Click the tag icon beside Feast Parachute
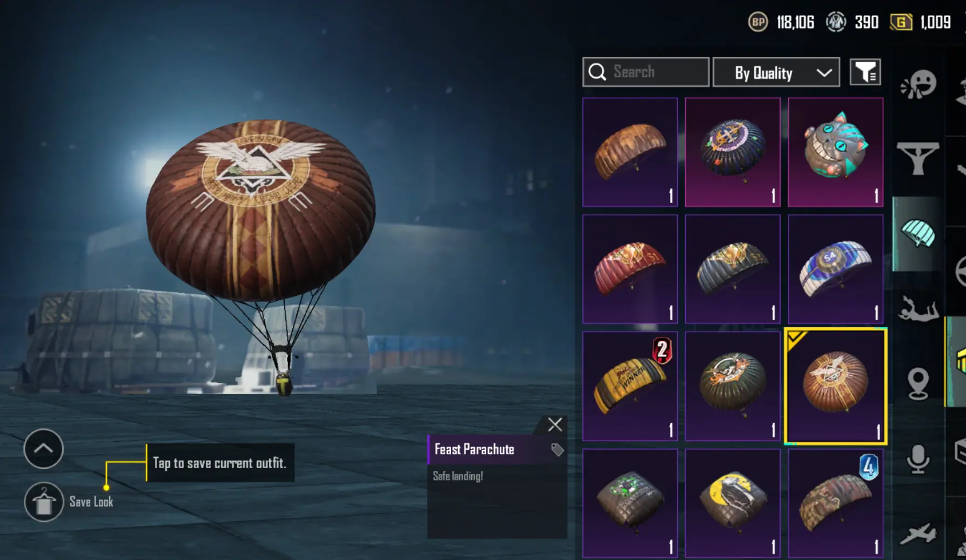This screenshot has width=966, height=560. tap(557, 449)
